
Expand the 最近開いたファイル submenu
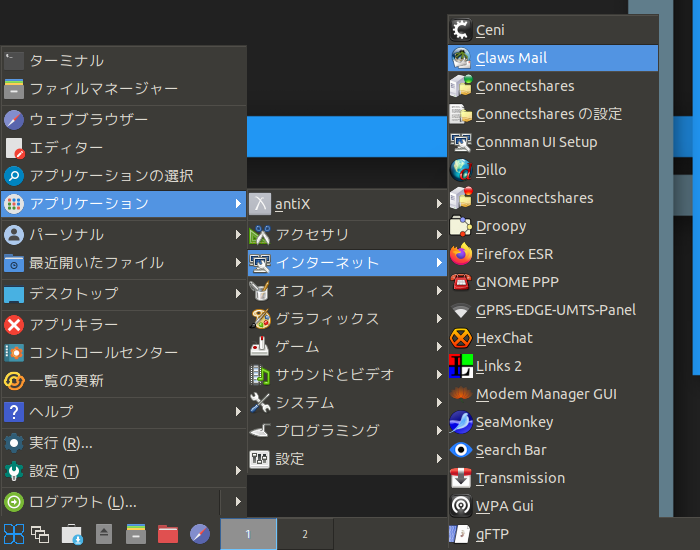(x=124, y=263)
